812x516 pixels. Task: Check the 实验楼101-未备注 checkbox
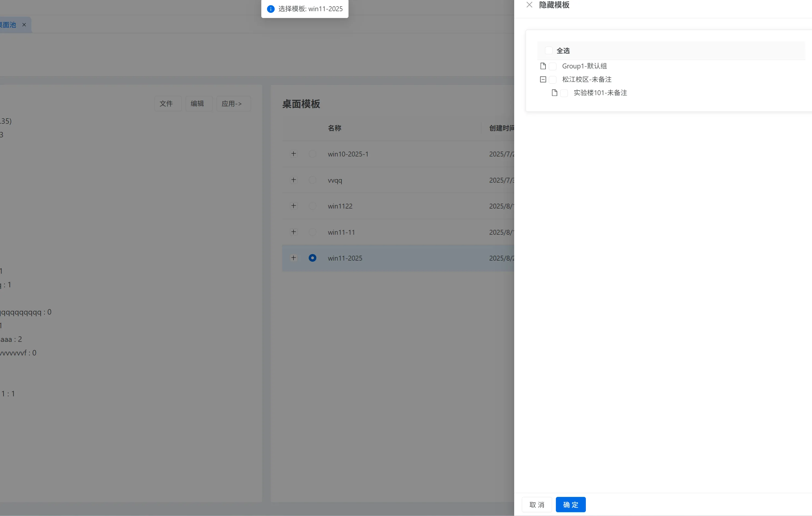pos(563,93)
